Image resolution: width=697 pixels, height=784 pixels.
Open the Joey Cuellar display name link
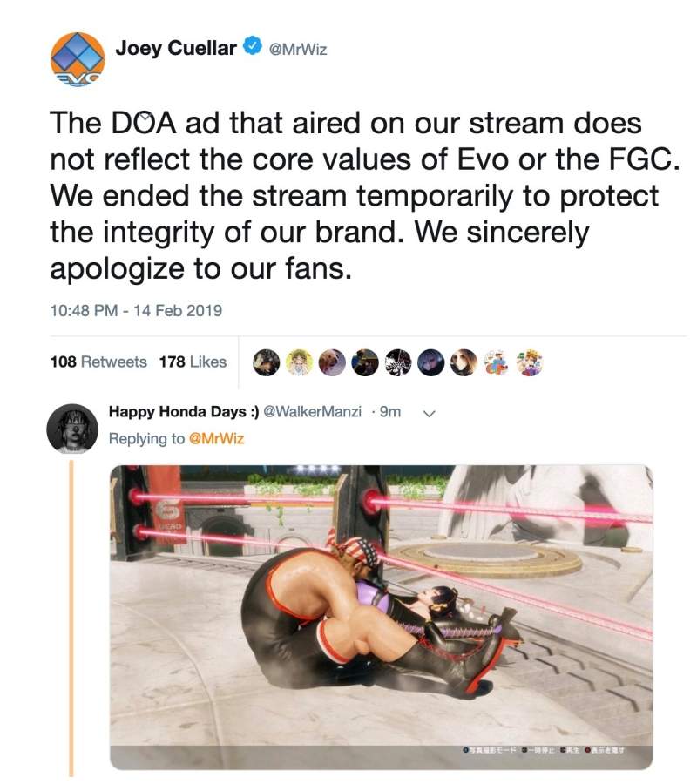[176, 48]
